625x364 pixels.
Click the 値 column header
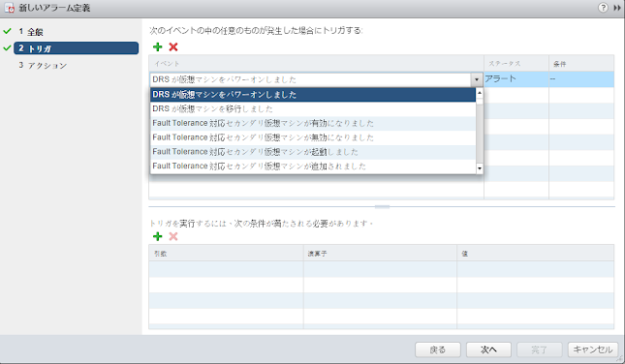535,253
